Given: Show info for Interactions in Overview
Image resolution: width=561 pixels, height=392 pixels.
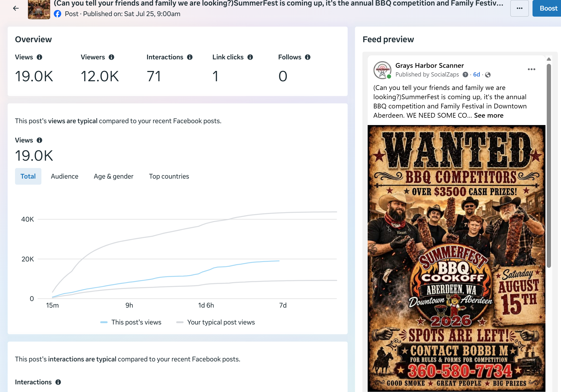Looking at the screenshot, I should coord(190,57).
